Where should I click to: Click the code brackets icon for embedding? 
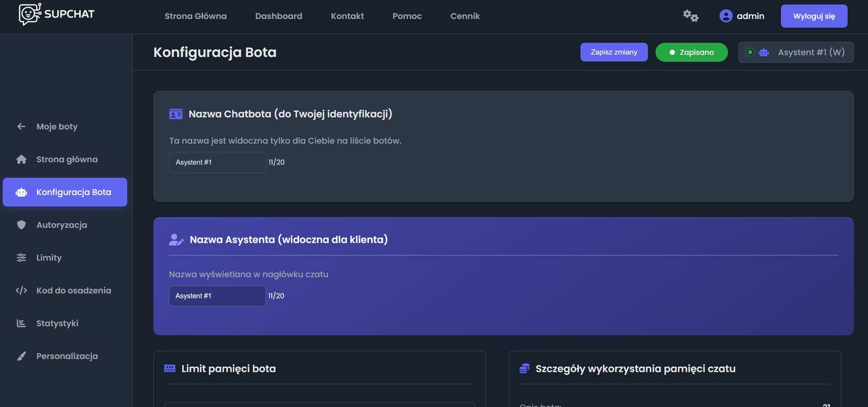click(x=21, y=290)
